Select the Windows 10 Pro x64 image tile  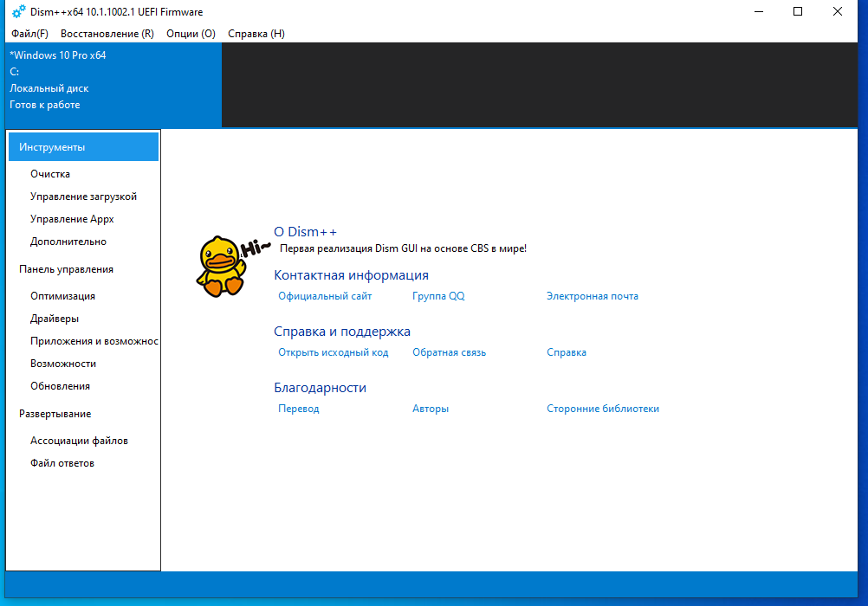[113, 85]
